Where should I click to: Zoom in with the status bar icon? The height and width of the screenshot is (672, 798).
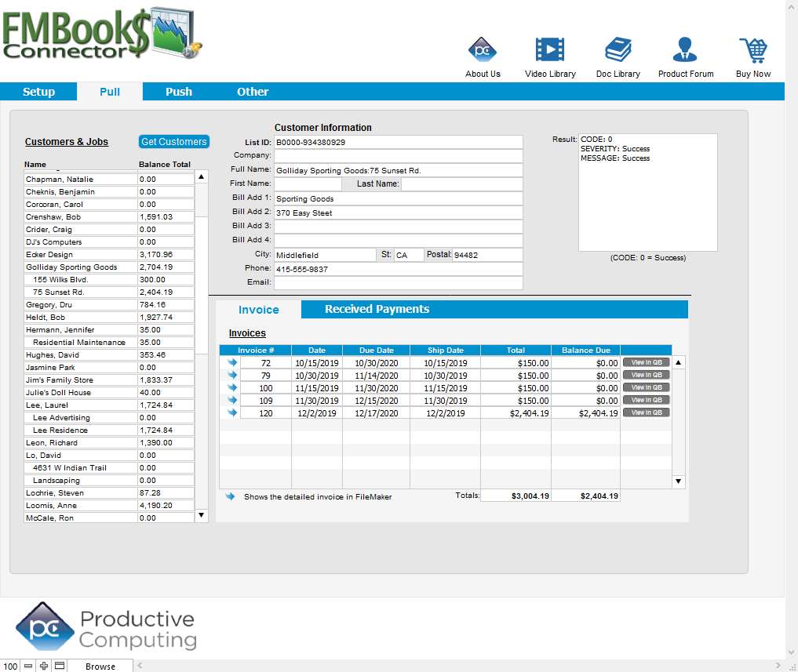click(x=44, y=666)
